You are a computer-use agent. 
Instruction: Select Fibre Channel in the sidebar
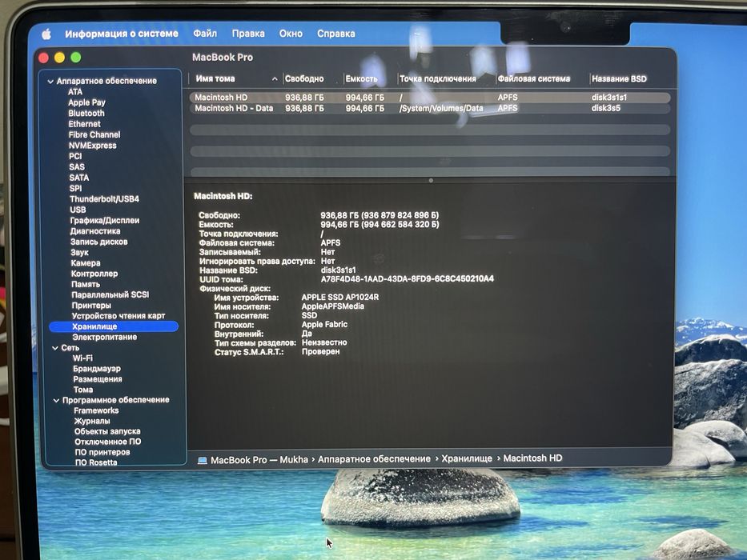tap(94, 134)
